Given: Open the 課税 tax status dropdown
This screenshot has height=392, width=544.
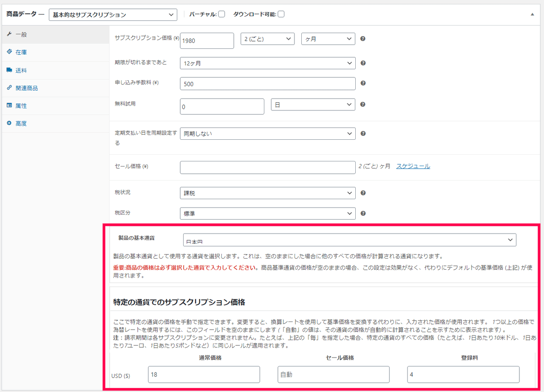Looking at the screenshot, I should 268,193.
